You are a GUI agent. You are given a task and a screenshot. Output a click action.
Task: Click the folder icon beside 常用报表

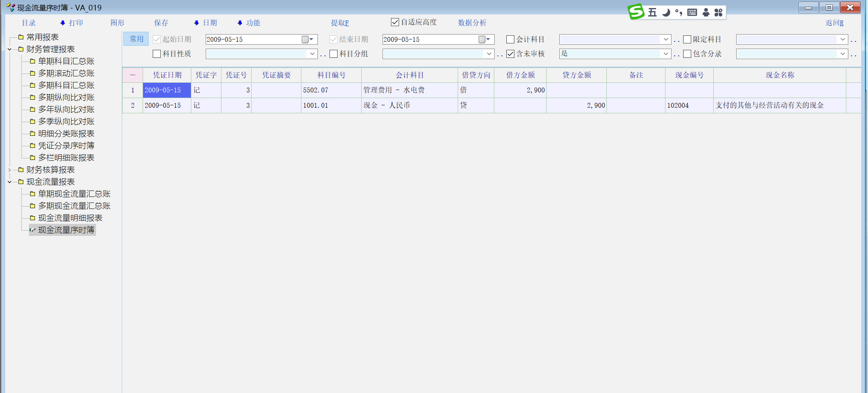pyautogui.click(x=21, y=37)
